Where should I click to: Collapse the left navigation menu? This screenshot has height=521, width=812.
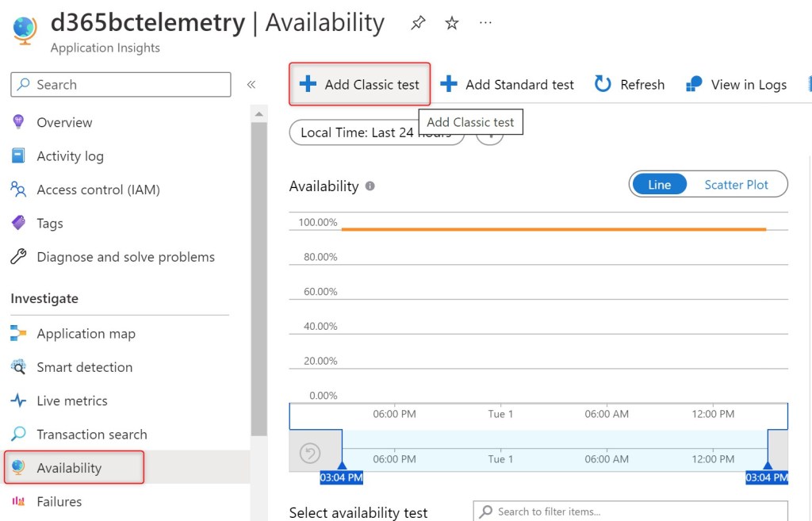251,85
